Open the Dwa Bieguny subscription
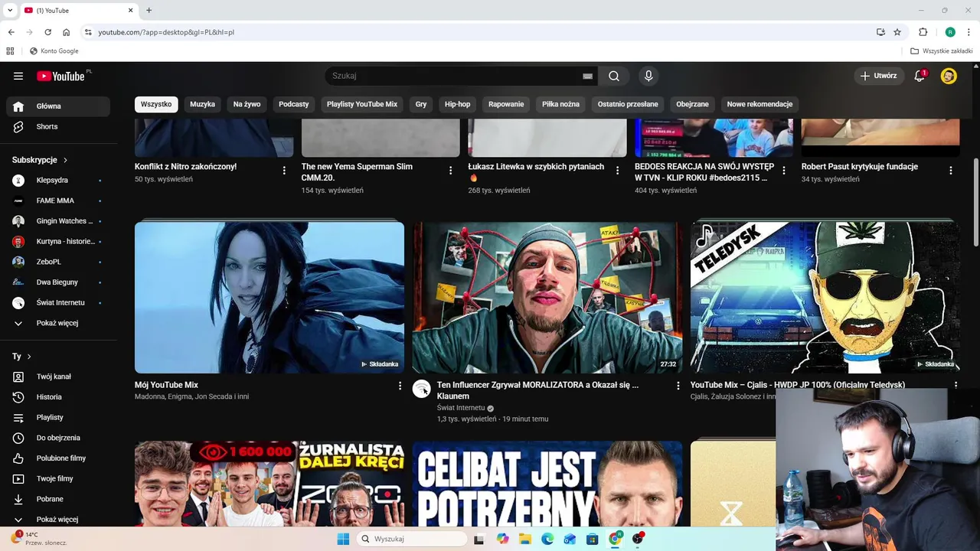Image resolution: width=980 pixels, height=551 pixels. (58, 282)
